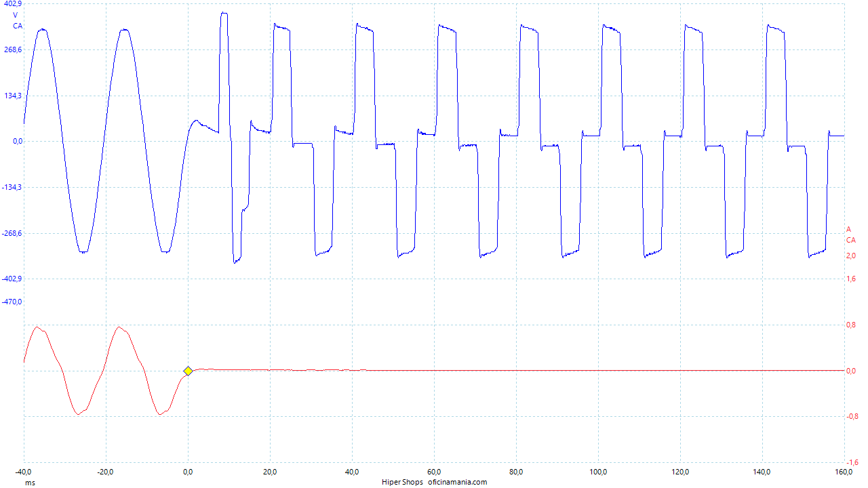Click the blue -402,9 voltage axis label

[x=12, y=279]
